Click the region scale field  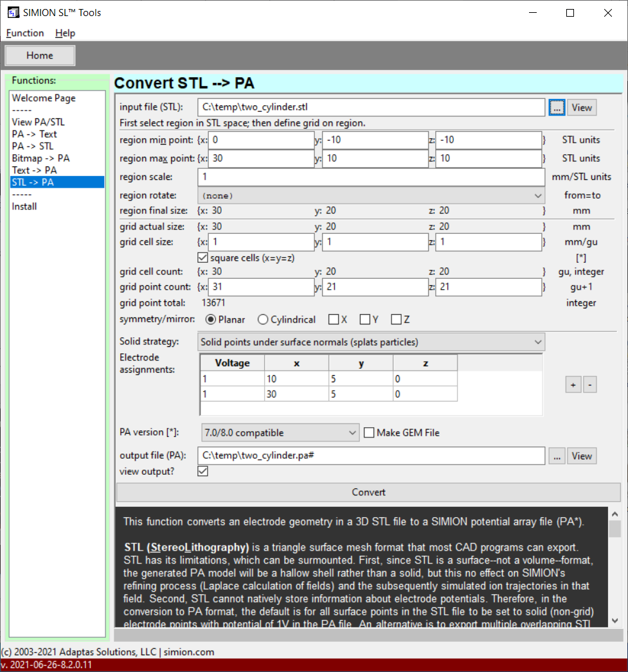372,177
